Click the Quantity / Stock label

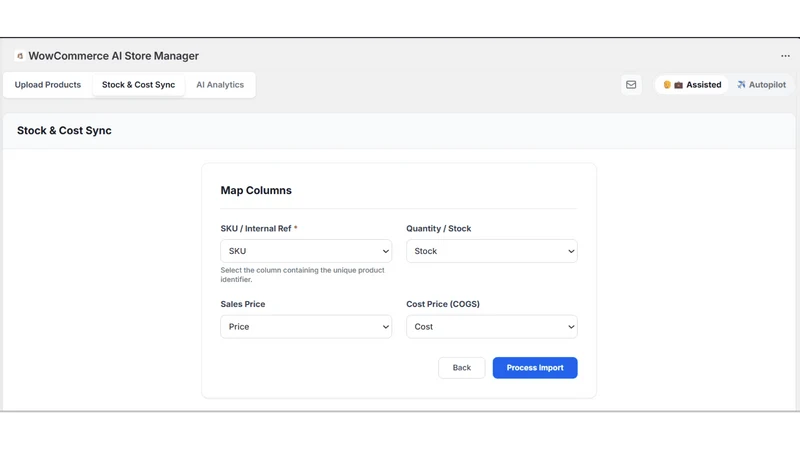pos(439,229)
